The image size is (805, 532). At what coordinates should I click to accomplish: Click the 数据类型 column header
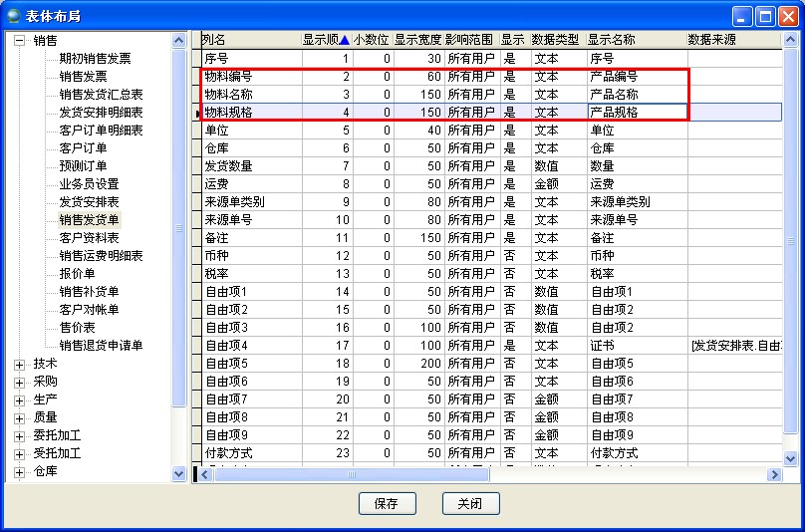tap(555, 40)
